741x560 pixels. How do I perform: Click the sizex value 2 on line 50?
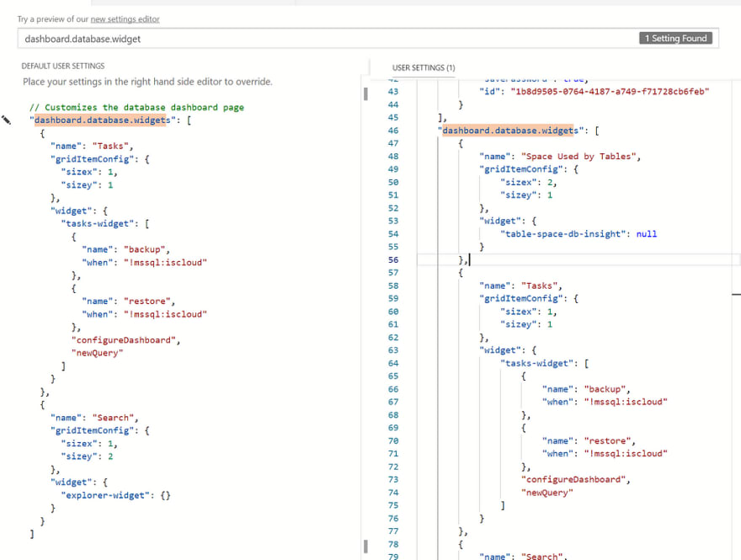click(550, 183)
